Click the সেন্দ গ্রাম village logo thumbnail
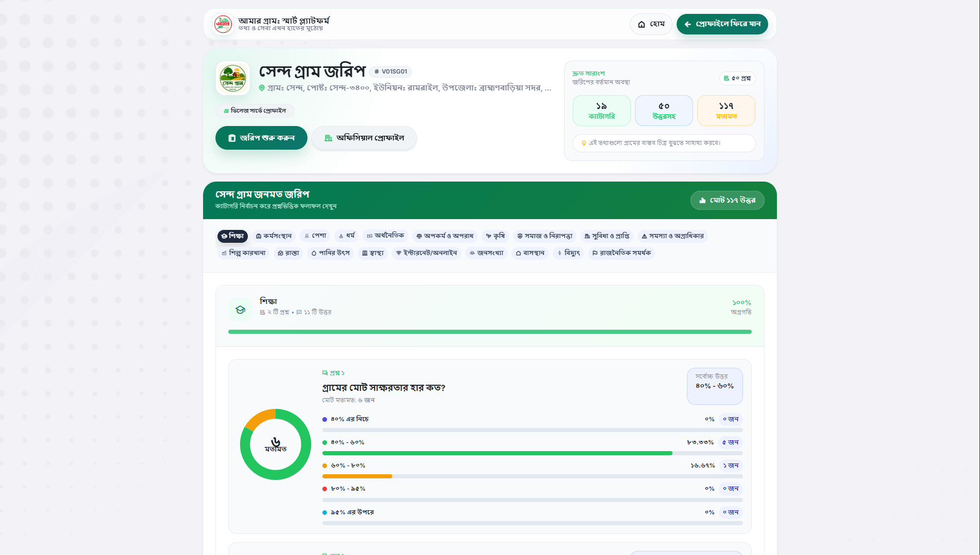 pos(233,78)
